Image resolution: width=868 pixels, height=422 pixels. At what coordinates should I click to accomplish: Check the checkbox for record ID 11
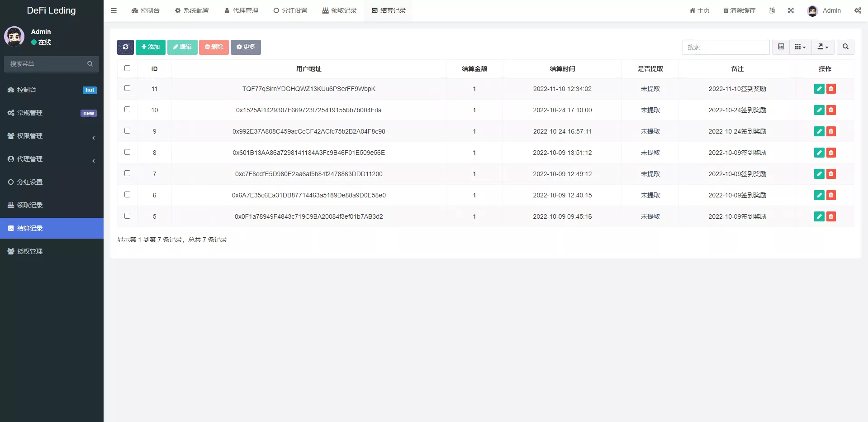tap(127, 88)
